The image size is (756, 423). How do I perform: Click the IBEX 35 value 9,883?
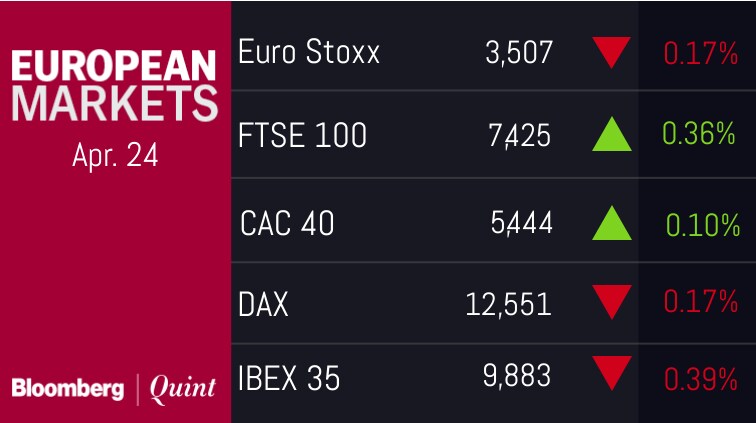click(517, 378)
